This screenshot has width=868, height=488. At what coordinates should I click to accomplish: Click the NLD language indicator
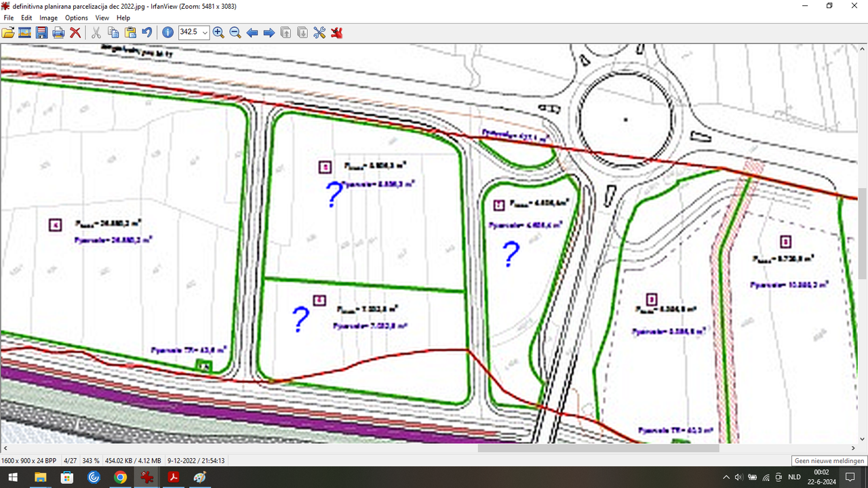tap(794, 477)
